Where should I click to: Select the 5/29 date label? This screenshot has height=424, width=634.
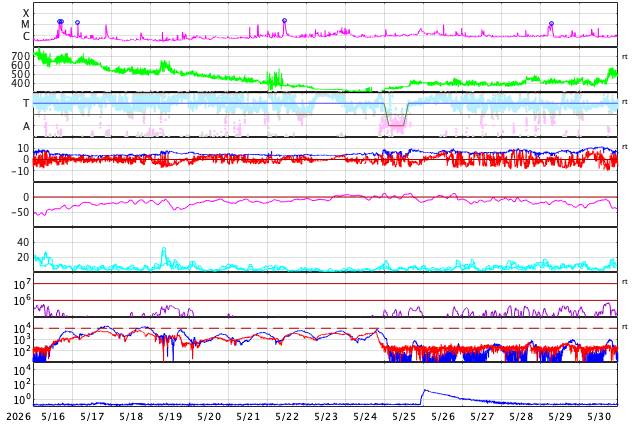[560, 417]
